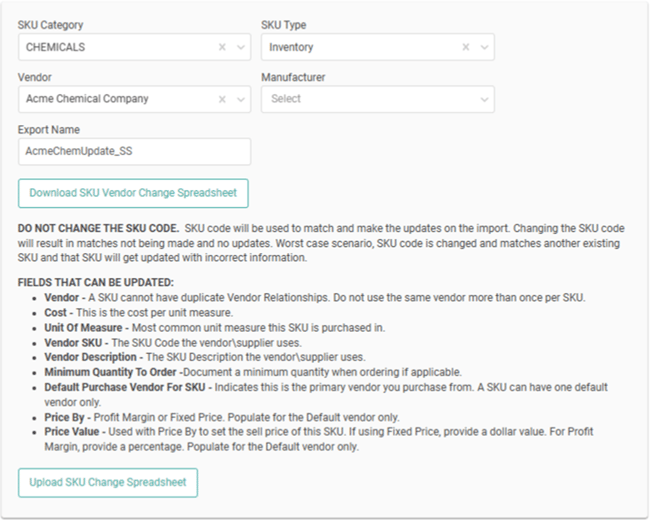
Task: Clear the Inventory SKU Type selection
Action: 465,47
